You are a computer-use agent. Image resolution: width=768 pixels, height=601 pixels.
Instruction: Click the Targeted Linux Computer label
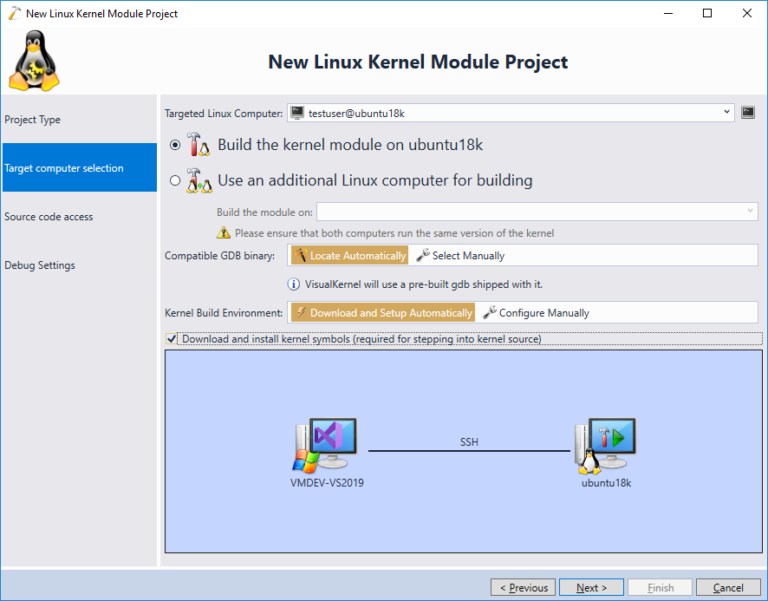pyautogui.click(x=223, y=113)
